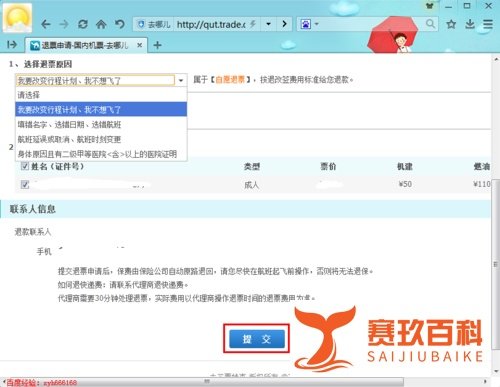
Task: Minimize the browser window
Action: pyautogui.click(x=448, y=6)
